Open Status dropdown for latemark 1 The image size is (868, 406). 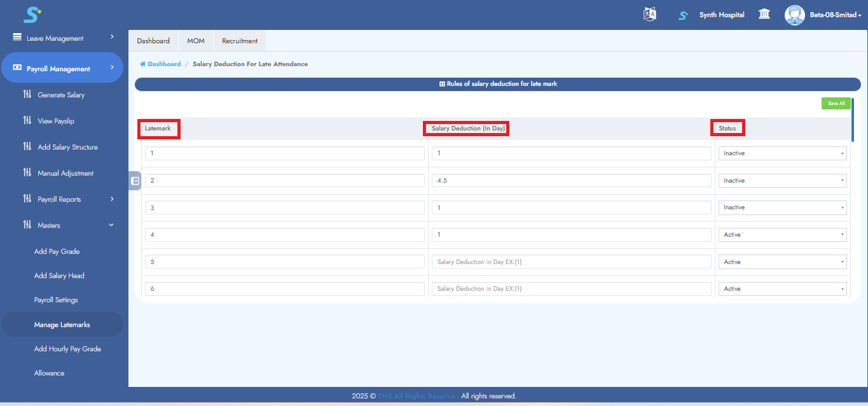point(782,153)
